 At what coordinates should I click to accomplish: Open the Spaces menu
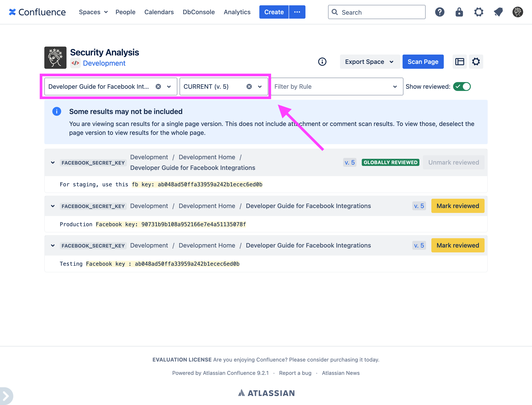point(93,12)
